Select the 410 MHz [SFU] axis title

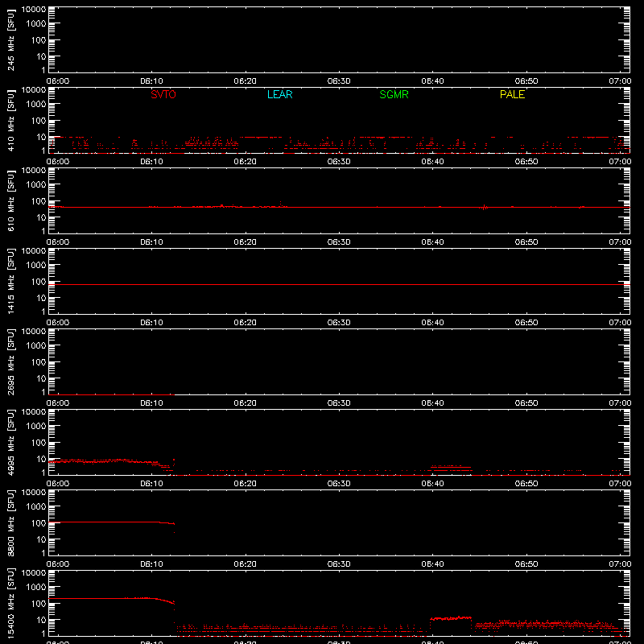10,120
